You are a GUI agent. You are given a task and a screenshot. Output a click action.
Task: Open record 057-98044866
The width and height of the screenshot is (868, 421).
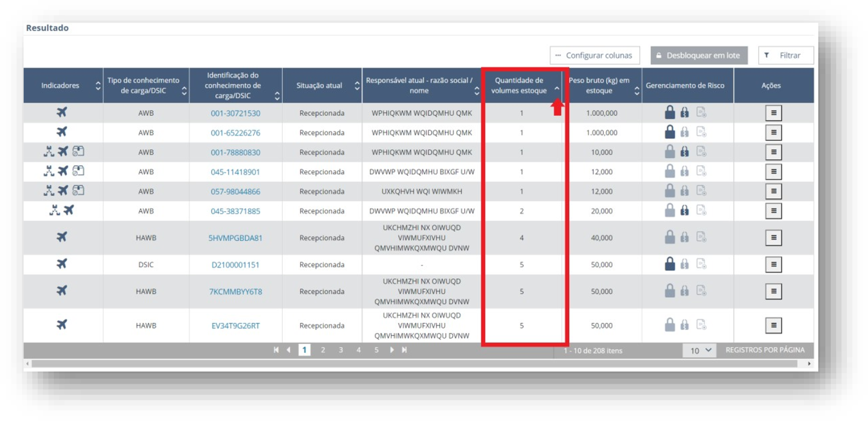[x=236, y=192]
